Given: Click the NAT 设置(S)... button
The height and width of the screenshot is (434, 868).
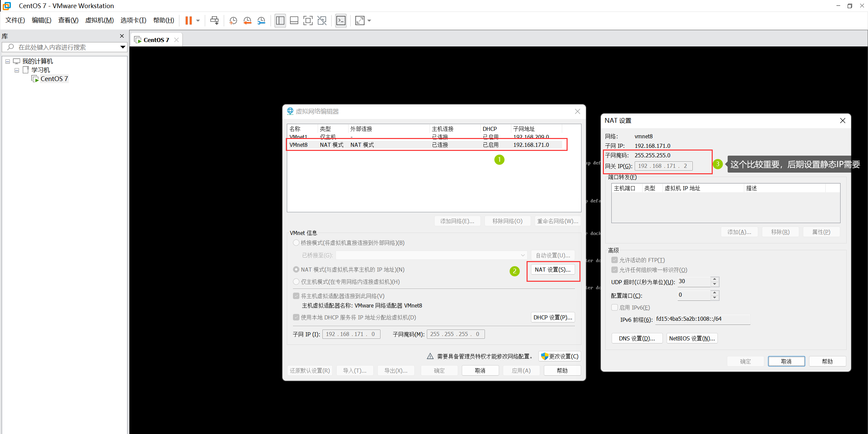Looking at the screenshot, I should point(553,270).
